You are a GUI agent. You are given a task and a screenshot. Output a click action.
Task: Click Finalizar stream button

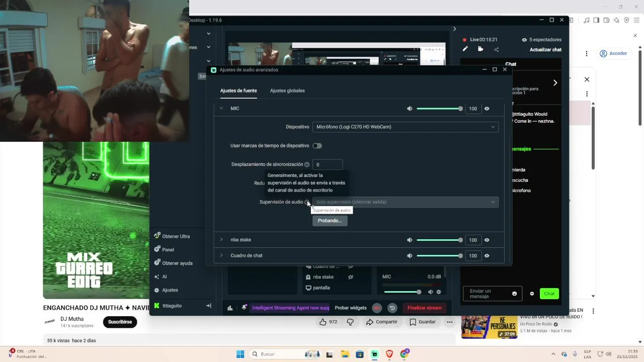click(425, 308)
